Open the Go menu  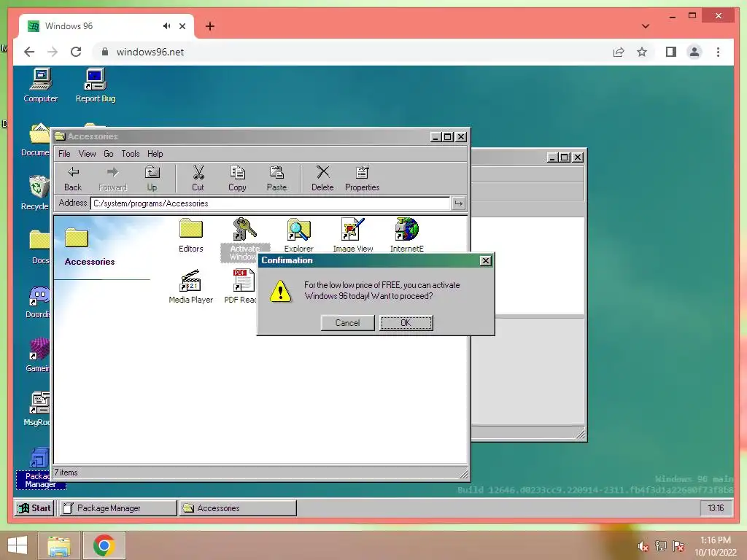click(109, 154)
